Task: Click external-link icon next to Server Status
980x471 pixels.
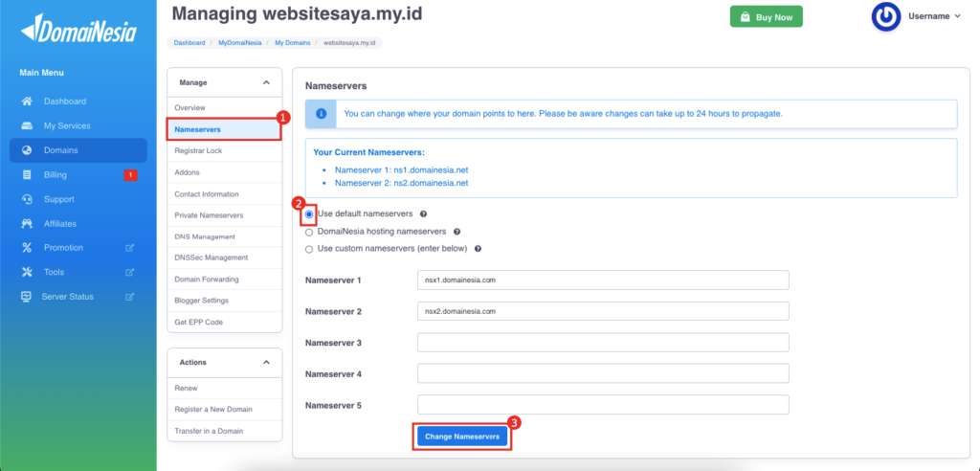Action: point(130,297)
